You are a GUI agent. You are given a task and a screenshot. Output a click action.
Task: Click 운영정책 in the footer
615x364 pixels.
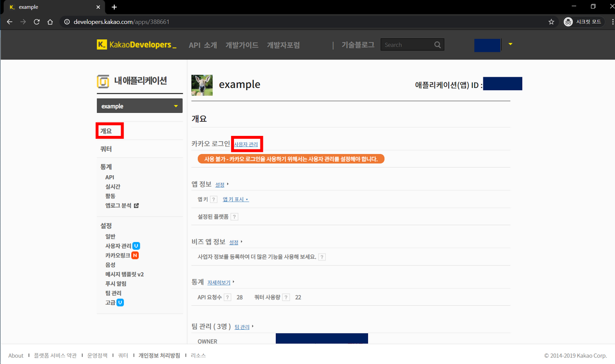(98, 356)
